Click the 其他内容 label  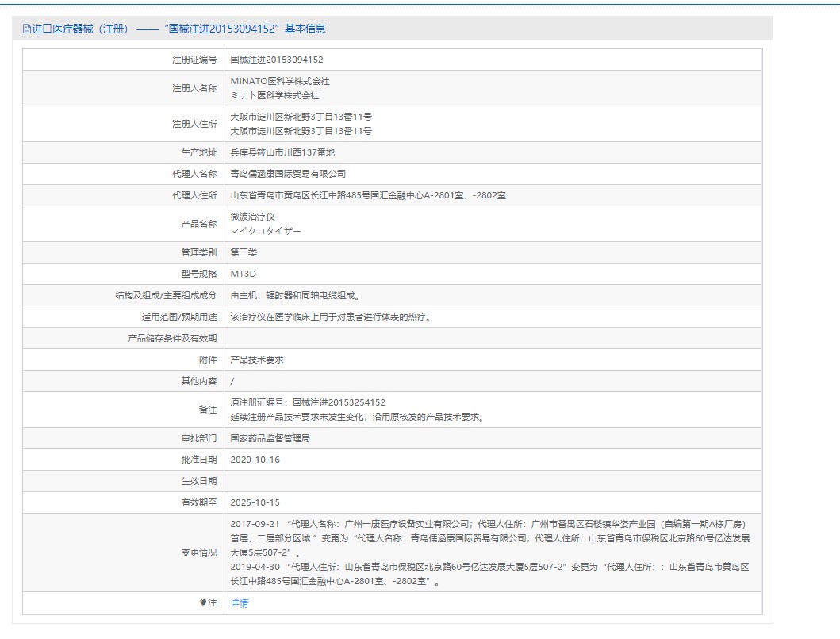pos(199,381)
